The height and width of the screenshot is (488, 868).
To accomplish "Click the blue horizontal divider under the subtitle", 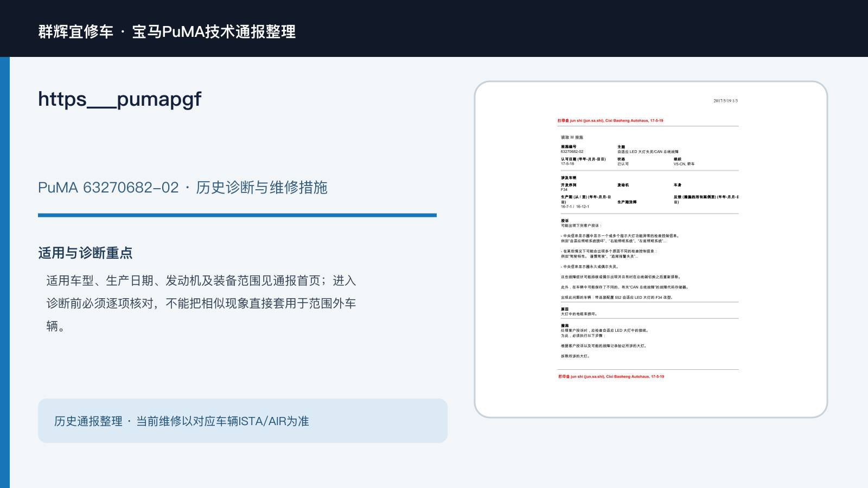I will (x=237, y=215).
